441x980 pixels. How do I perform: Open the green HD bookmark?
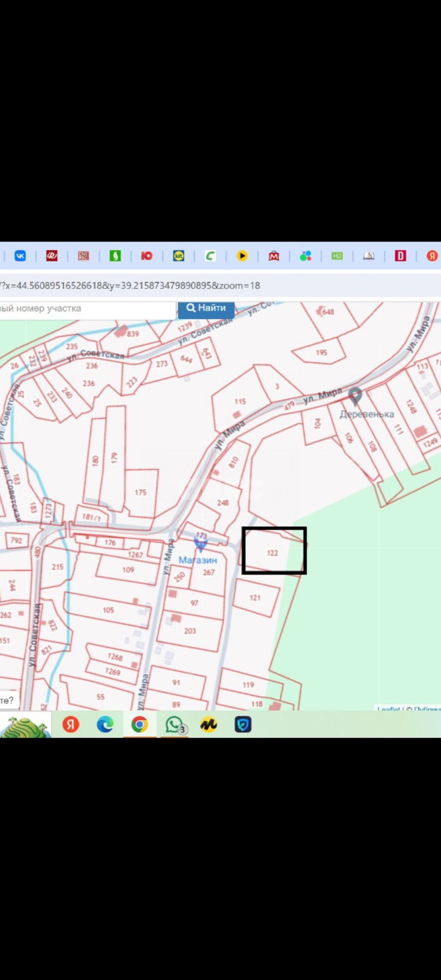(x=337, y=256)
